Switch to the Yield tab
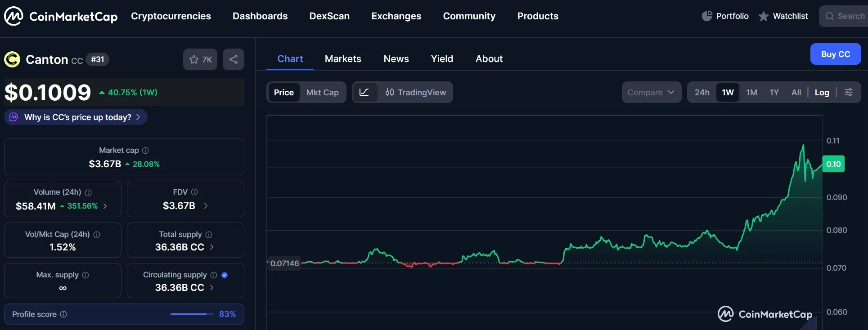 (x=442, y=59)
